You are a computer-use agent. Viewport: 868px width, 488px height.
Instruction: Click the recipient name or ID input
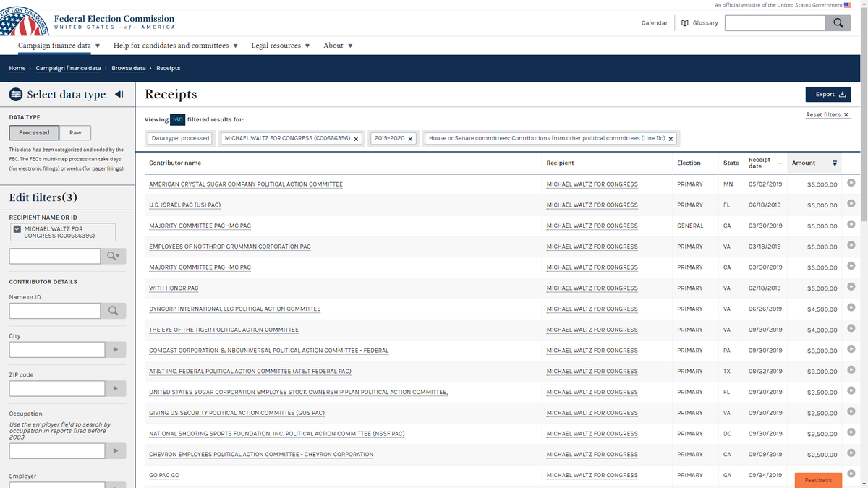click(55, 256)
